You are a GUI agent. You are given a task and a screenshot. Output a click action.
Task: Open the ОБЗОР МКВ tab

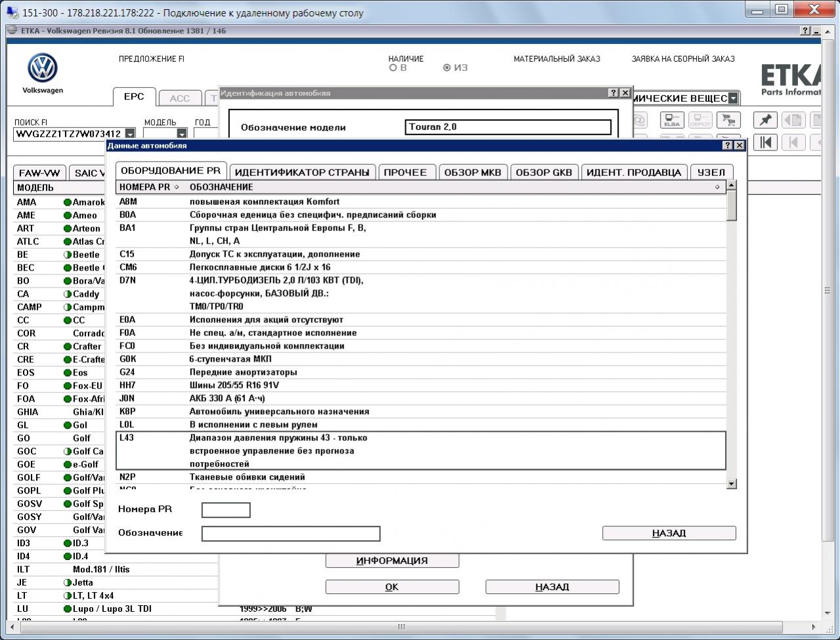point(472,173)
